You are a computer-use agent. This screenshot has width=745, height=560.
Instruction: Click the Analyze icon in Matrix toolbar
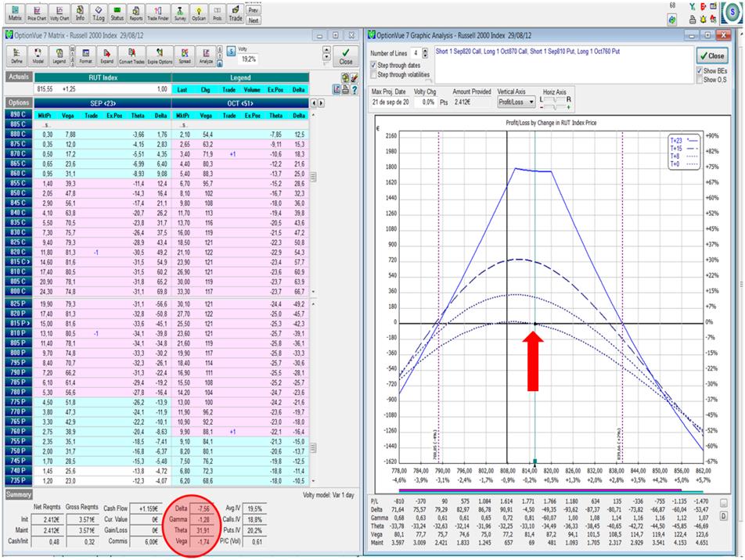pyautogui.click(x=207, y=56)
